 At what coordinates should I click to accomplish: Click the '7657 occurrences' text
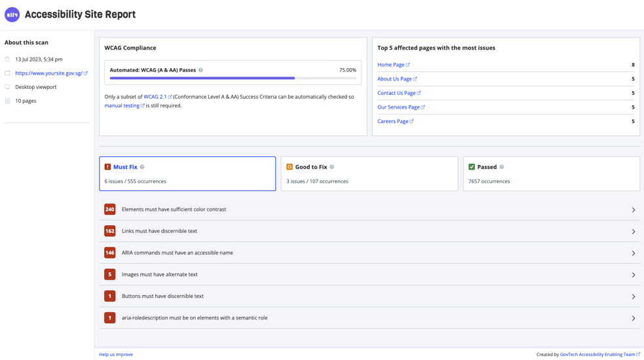489,181
